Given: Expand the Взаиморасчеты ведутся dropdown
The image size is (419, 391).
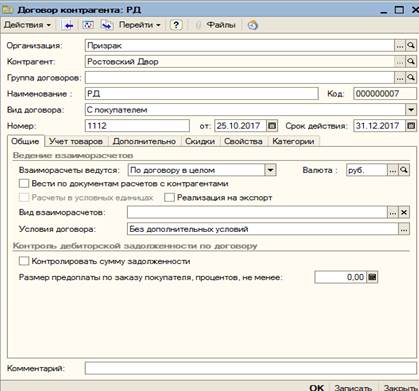Looking at the screenshot, I should [x=270, y=170].
